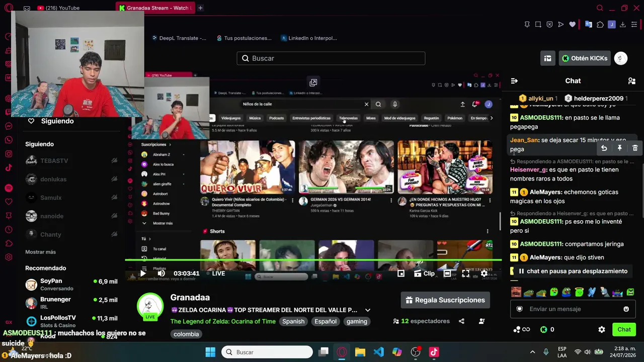Open WhatsApp icon in Opera sidebar

click(x=9, y=140)
